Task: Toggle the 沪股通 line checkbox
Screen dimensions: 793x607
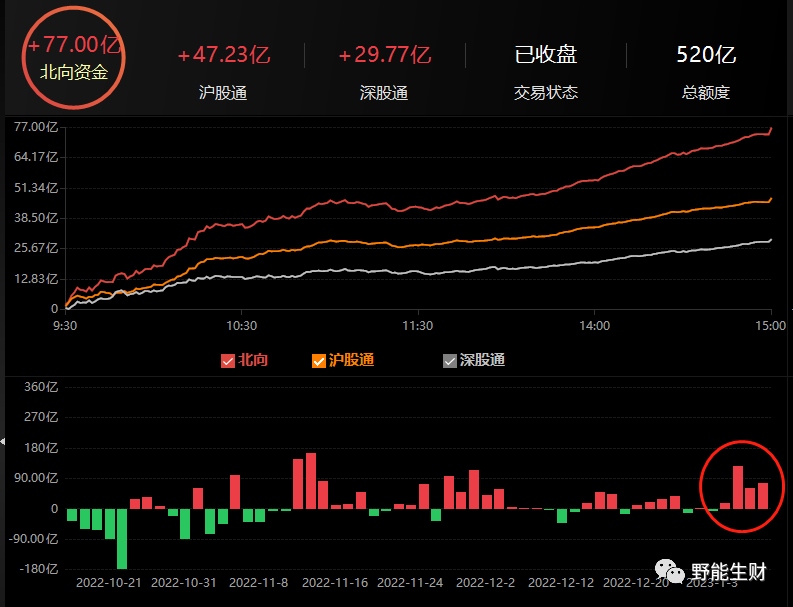Action: coord(319,361)
